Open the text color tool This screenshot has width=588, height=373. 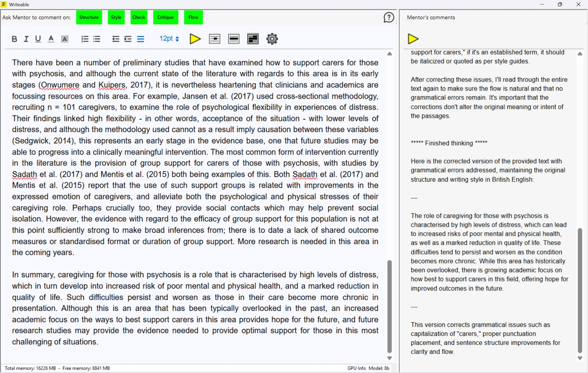coord(51,39)
